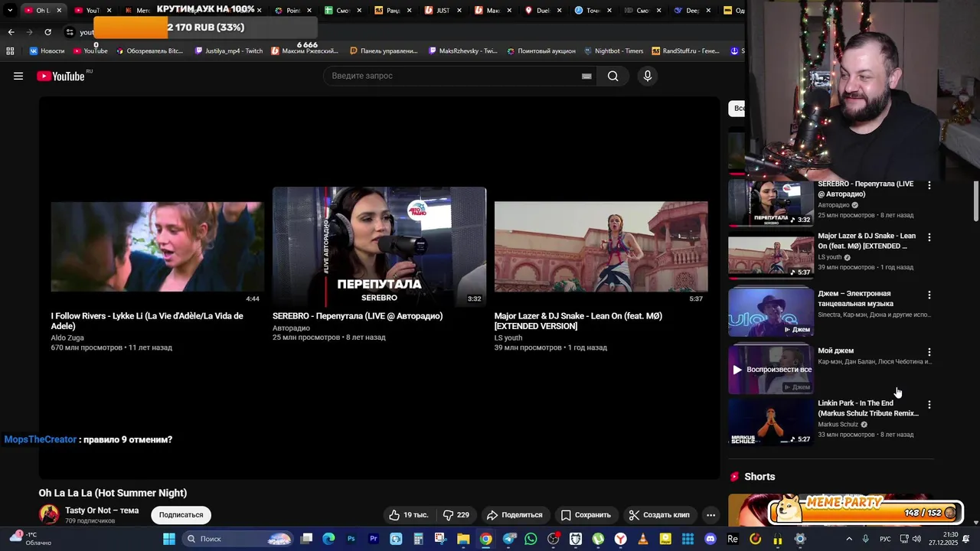The width and height of the screenshot is (980, 551).
Task: Open WhatsApp from the taskbar
Action: tap(531, 539)
